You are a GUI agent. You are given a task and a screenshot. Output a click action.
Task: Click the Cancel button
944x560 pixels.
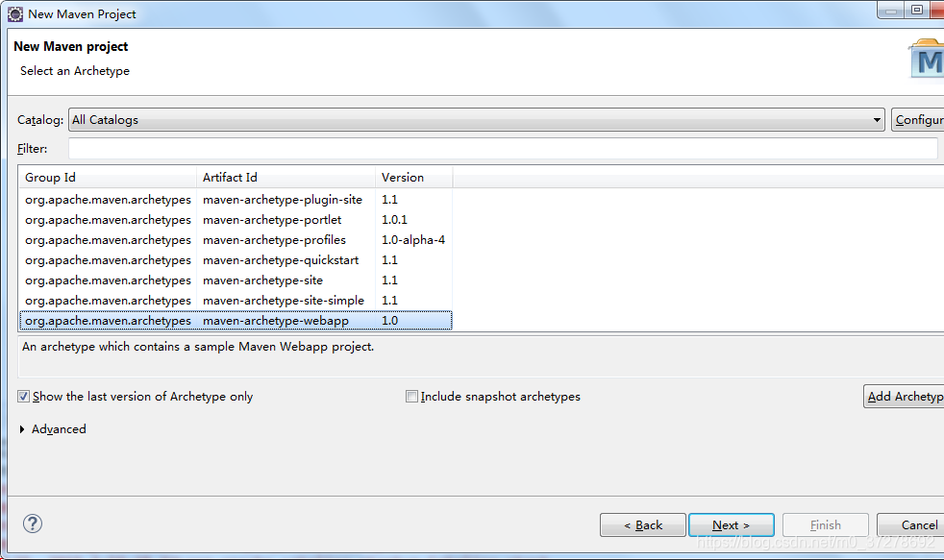coord(910,525)
